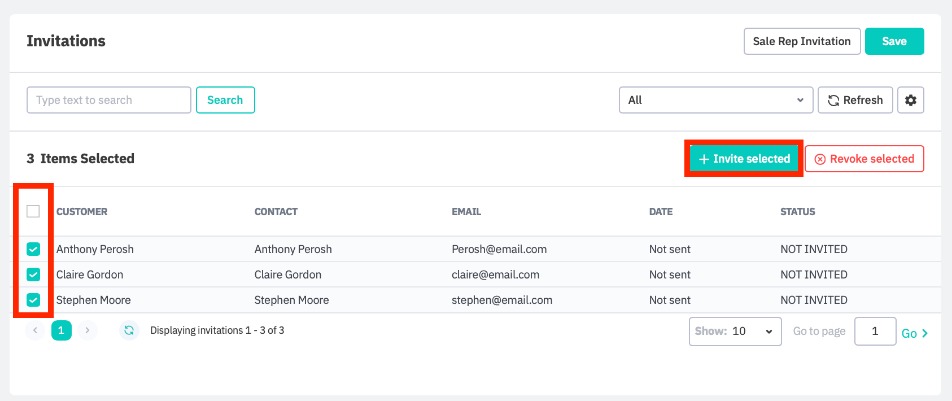This screenshot has width=952, height=401.
Task: Open the gear settings icon
Action: (909, 100)
